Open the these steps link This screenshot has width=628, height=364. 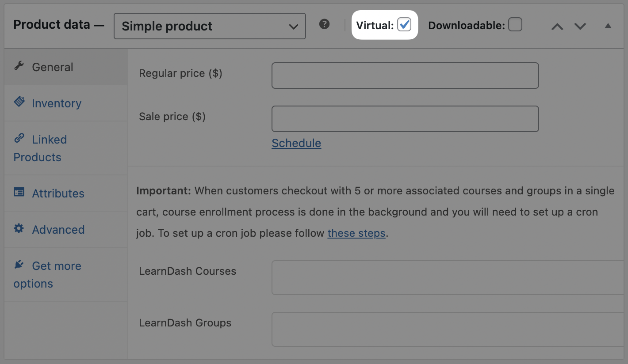click(356, 233)
